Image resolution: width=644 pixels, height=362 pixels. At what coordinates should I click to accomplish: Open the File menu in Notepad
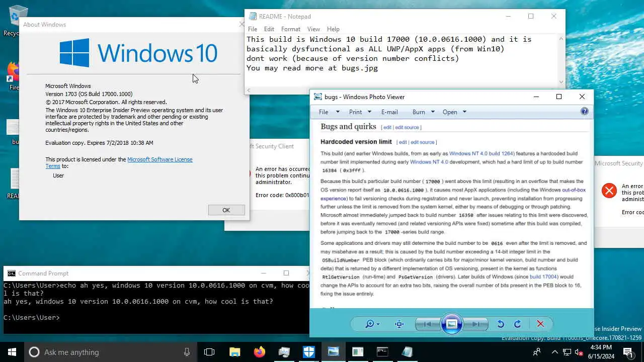(253, 29)
